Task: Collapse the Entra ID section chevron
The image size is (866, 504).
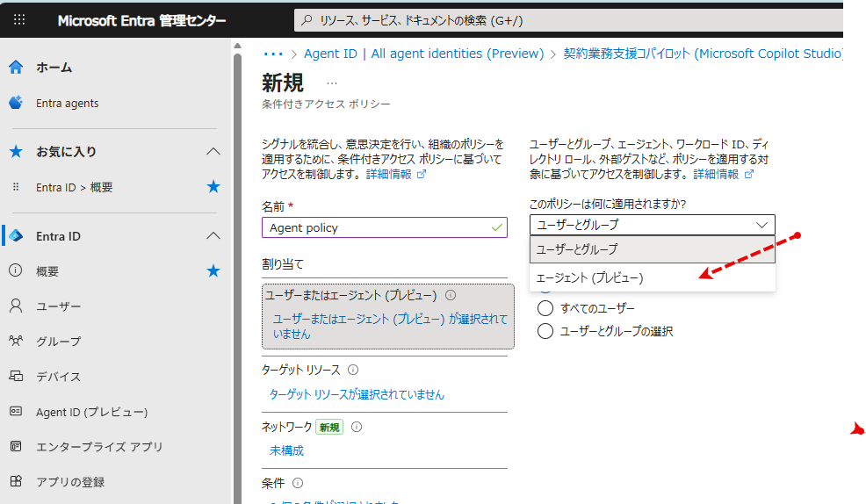Action: coord(213,235)
